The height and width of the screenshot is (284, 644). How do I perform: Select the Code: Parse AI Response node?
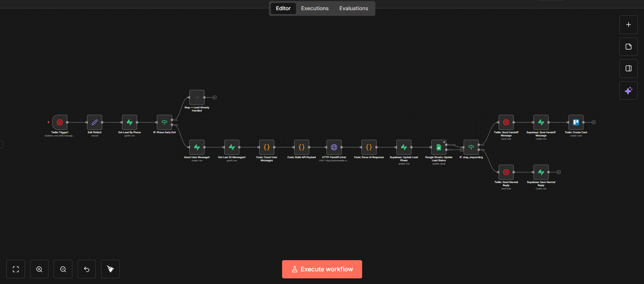click(369, 147)
